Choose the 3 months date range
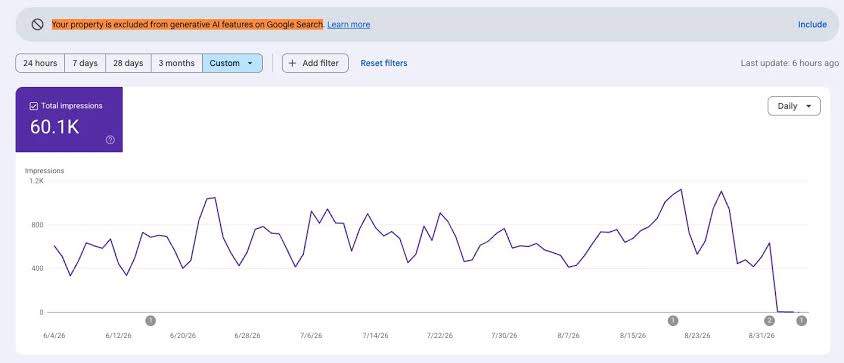Screen dimensions: 844x363 (x=177, y=63)
